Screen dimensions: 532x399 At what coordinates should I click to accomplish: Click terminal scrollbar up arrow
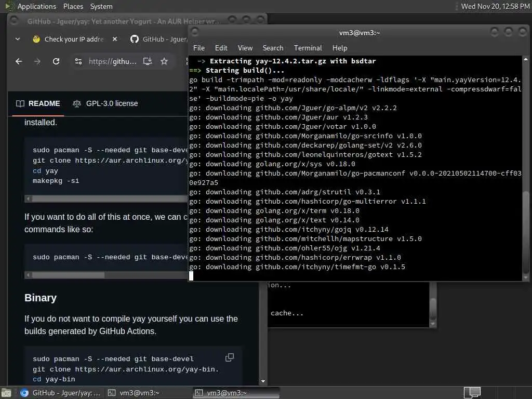coord(526,59)
